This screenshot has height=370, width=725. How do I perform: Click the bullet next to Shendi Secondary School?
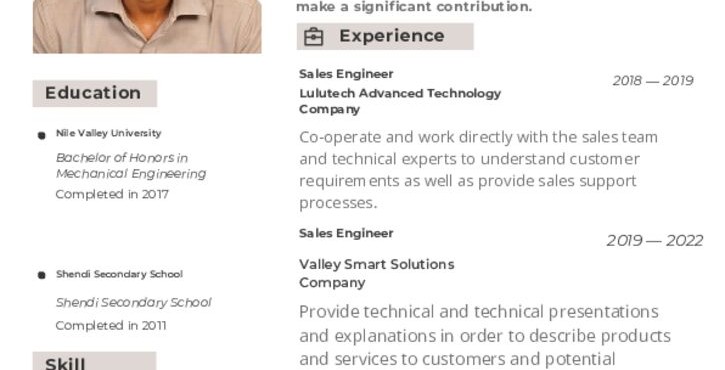tap(42, 275)
